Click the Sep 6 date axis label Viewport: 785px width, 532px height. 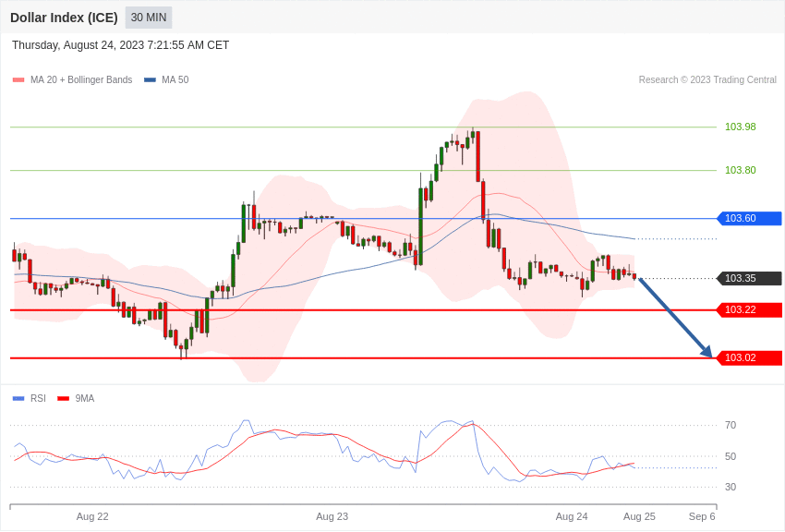[702, 516]
